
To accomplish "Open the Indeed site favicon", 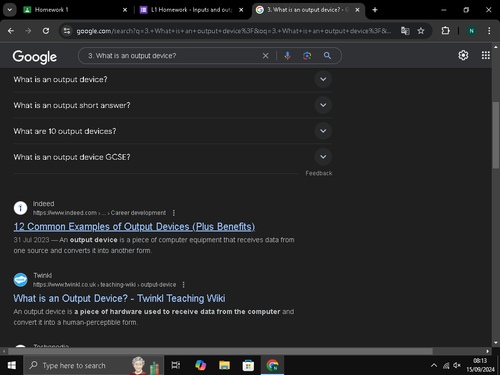I will (20, 208).
